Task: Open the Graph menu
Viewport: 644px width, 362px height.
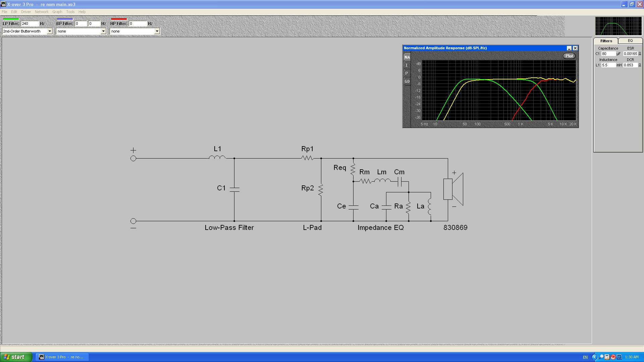Action: click(57, 12)
